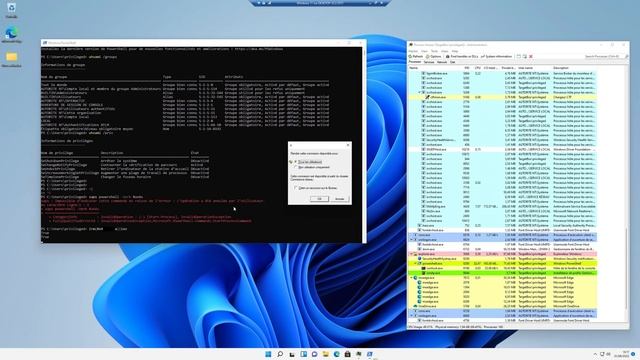The height and width of the screenshot is (360, 640).
Task: Open Microsoft Edge from the taskbar
Action: pyautogui.click(x=336, y=354)
